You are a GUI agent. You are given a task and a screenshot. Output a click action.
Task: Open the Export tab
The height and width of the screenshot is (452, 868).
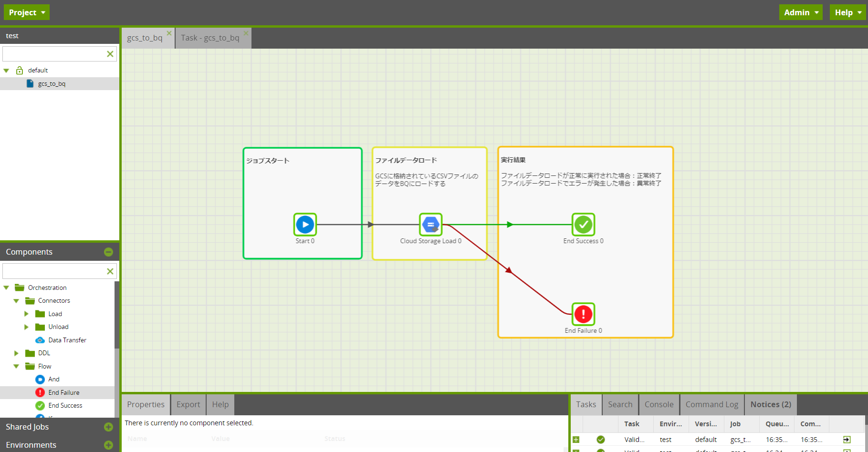pos(188,405)
